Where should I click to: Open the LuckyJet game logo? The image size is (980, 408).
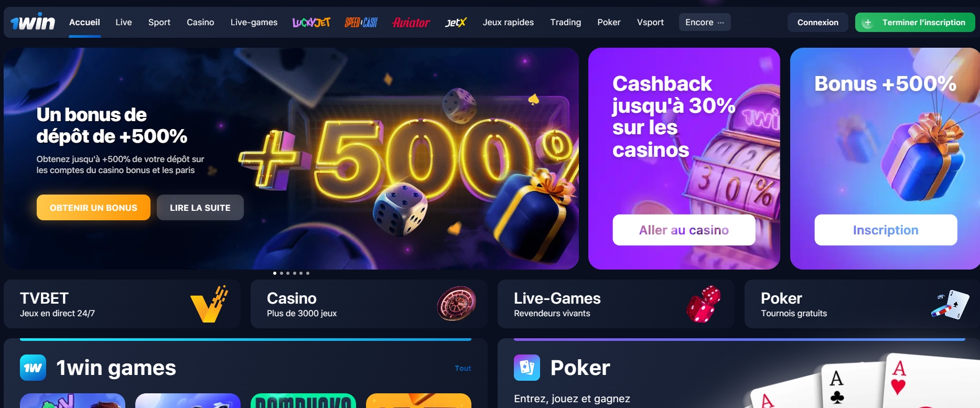click(311, 22)
